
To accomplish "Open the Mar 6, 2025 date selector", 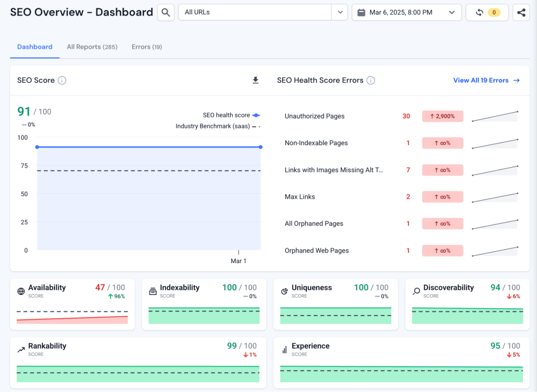I will (406, 12).
